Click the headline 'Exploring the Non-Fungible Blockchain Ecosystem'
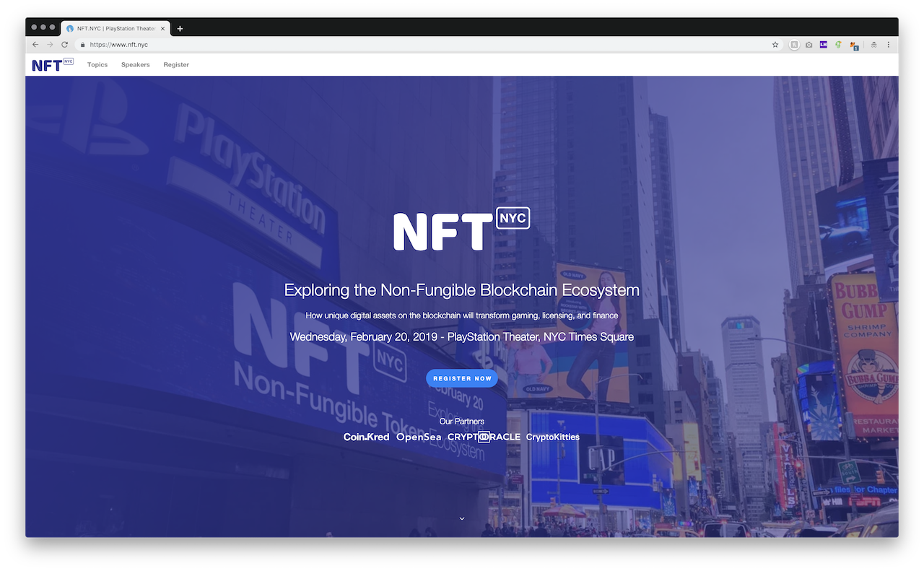This screenshot has height=571, width=924. point(462,290)
